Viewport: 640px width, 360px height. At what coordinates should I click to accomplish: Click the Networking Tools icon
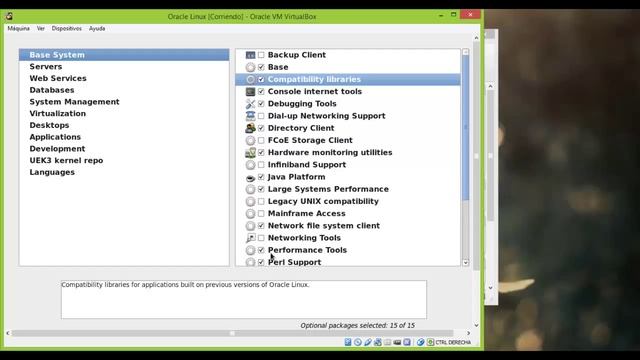click(250, 238)
